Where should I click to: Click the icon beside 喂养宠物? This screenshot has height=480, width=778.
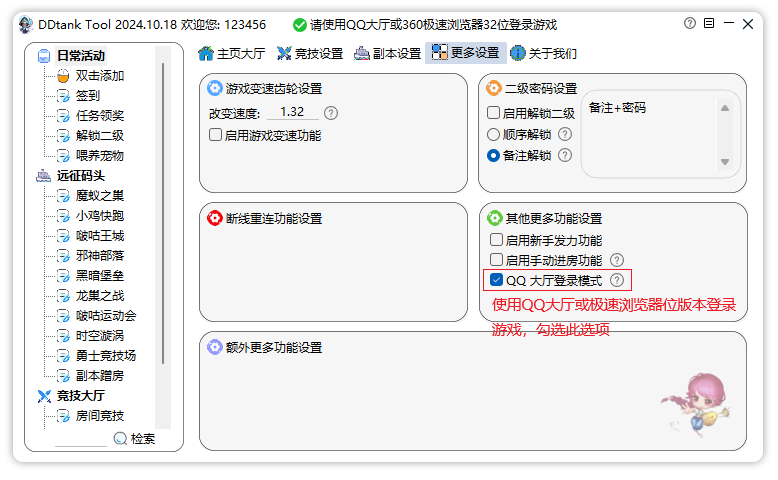pyautogui.click(x=63, y=156)
